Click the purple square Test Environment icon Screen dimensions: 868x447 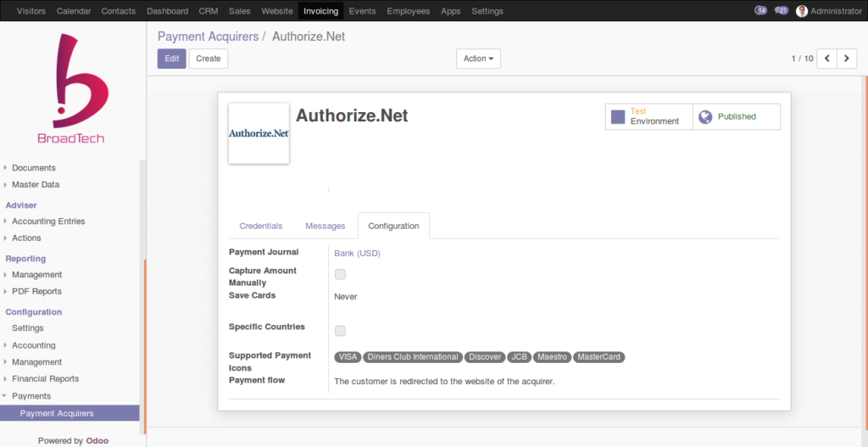[618, 116]
